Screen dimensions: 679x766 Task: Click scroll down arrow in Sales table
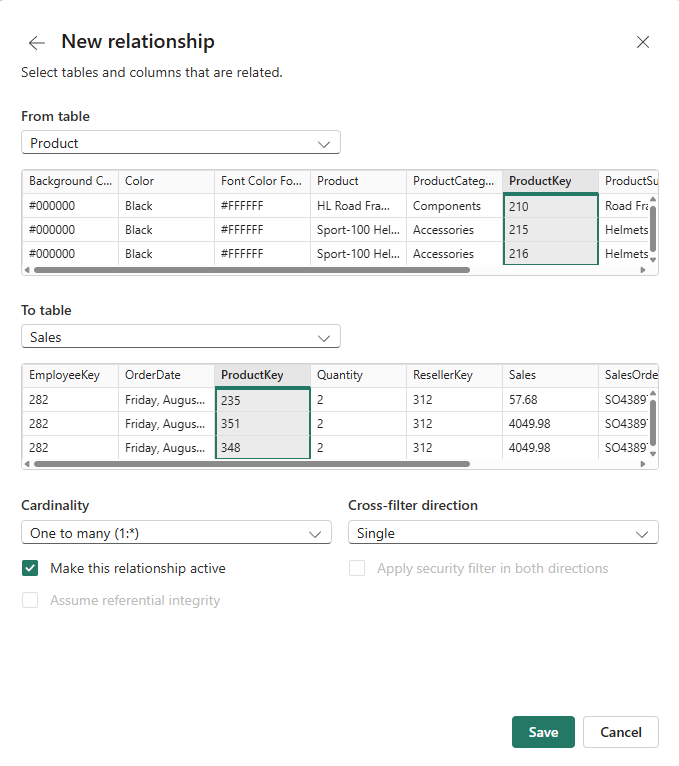(x=654, y=453)
